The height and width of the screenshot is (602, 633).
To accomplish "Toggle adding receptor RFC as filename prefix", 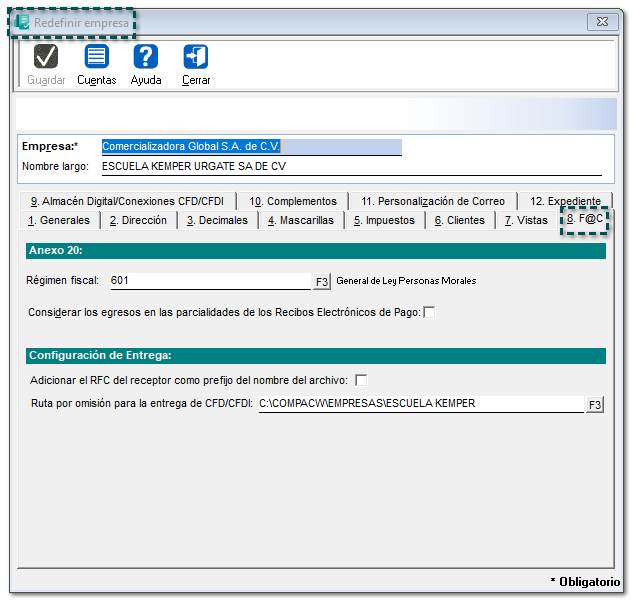I will pyautogui.click(x=361, y=380).
